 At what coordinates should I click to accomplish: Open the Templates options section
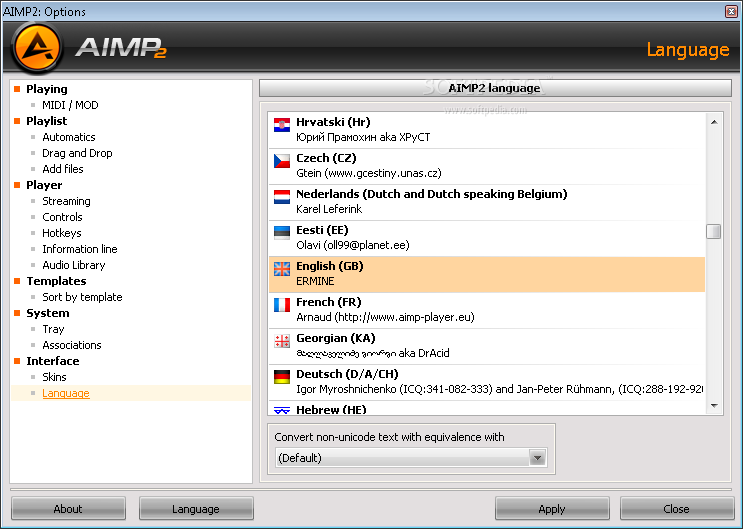tap(56, 281)
